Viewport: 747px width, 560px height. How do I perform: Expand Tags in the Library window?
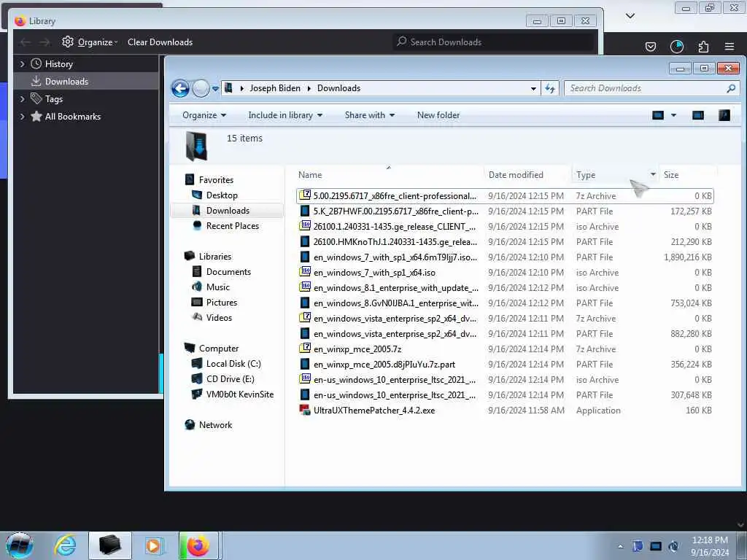click(22, 99)
